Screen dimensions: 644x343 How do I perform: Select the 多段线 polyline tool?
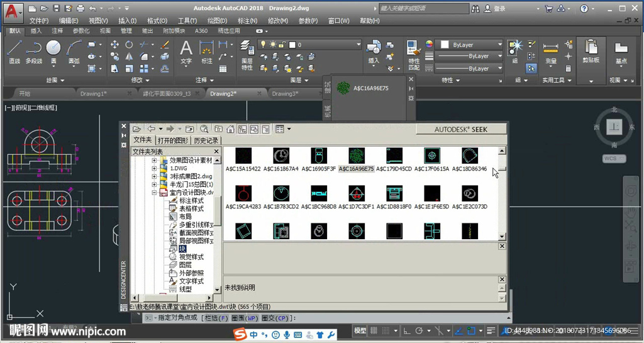(34, 52)
